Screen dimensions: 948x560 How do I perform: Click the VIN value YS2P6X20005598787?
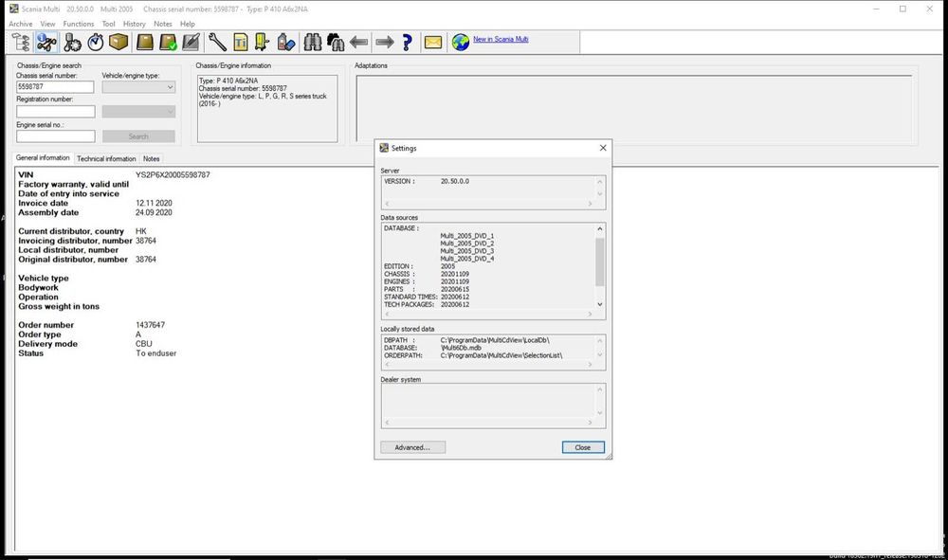coord(173,175)
